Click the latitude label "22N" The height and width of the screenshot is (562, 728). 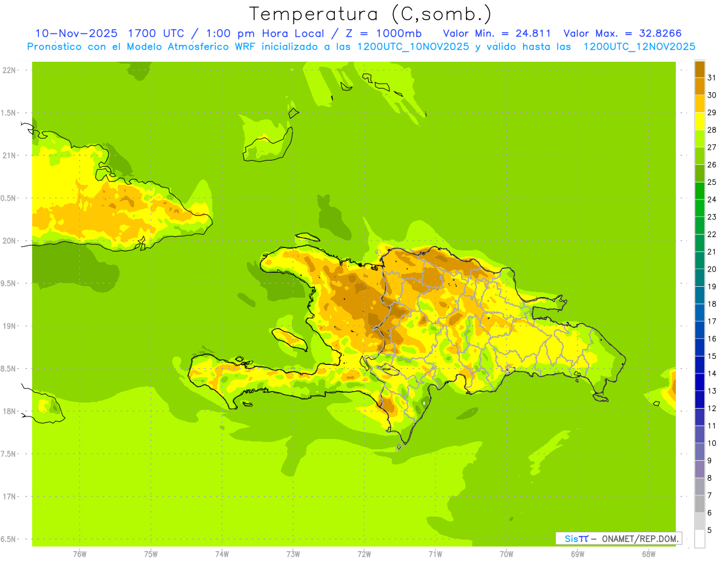tap(10, 70)
